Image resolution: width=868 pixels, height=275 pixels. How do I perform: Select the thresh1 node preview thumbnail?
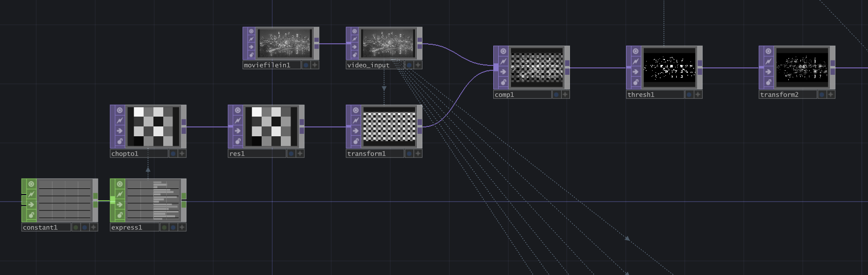click(x=669, y=67)
